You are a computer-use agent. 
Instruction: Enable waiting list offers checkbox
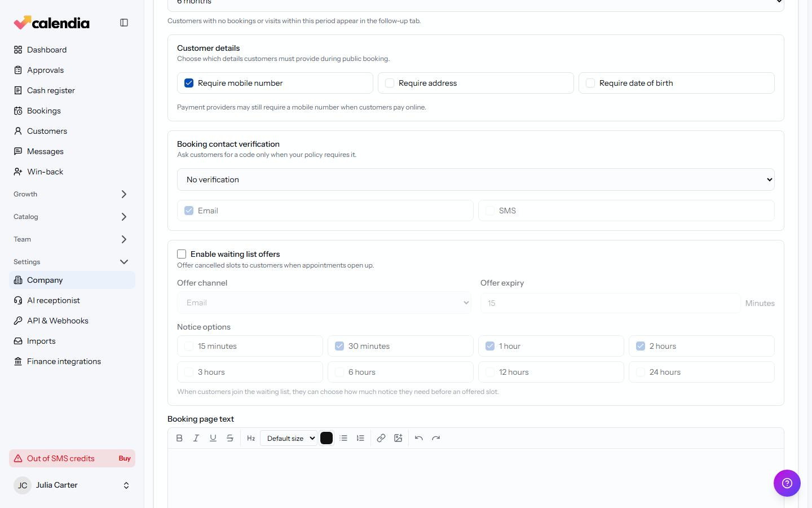pyautogui.click(x=182, y=254)
